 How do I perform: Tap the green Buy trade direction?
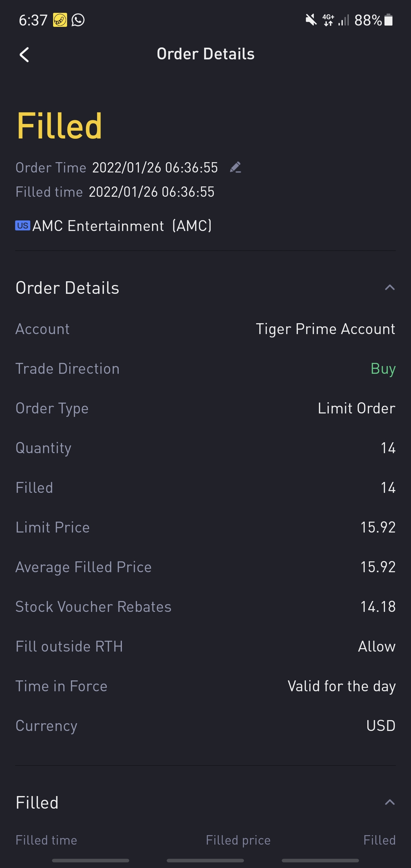383,369
